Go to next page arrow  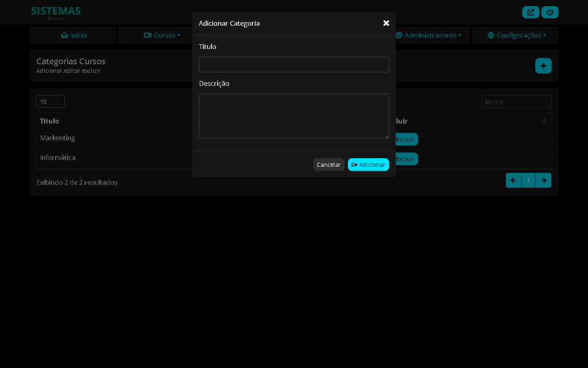click(x=543, y=180)
